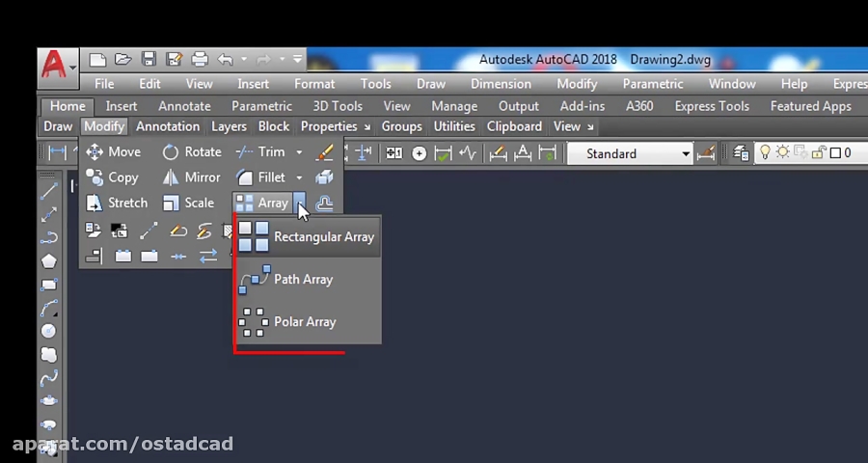Choose Rectangular Array from the dropdown
Viewport: 868px width, 463px height.
(308, 237)
